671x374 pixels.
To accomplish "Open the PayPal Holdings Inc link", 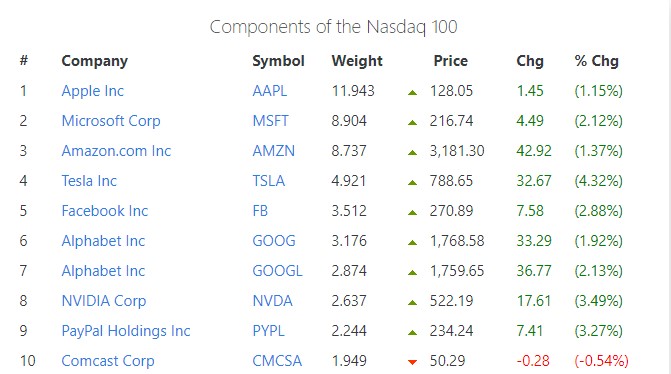I will point(126,331).
